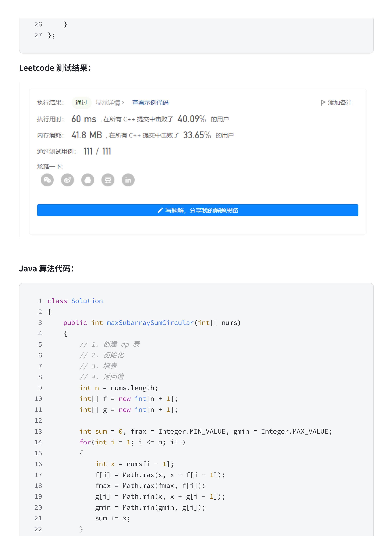The image size is (392, 554).
Task: Click the green 通过 status badge
Action: (x=81, y=103)
